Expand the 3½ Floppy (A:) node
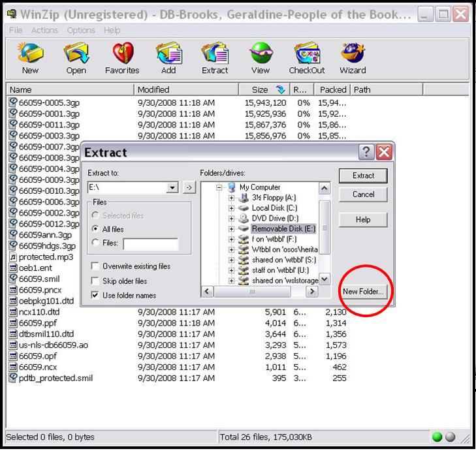The image size is (476, 451). (x=231, y=198)
